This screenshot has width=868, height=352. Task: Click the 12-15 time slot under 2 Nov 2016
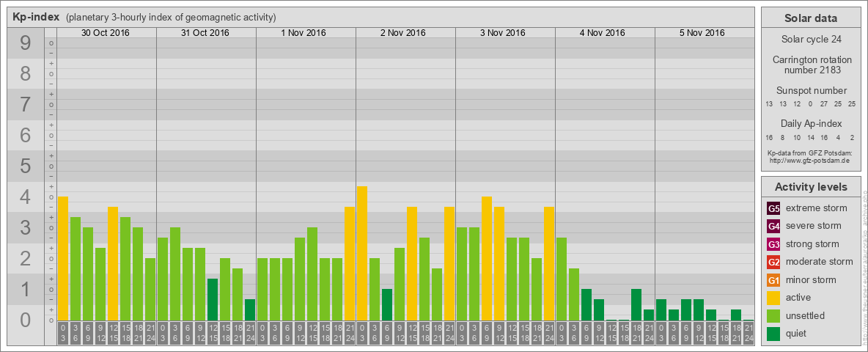pyautogui.click(x=412, y=333)
